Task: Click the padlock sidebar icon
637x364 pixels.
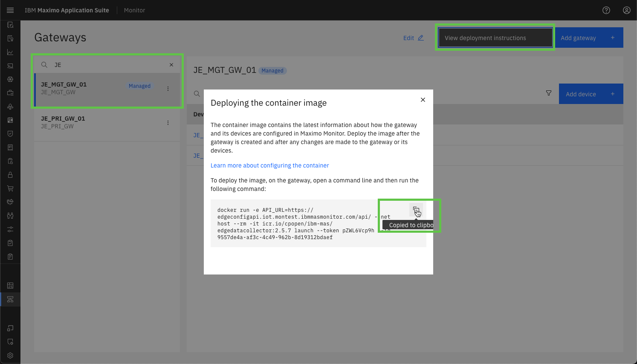Action: click(10, 175)
